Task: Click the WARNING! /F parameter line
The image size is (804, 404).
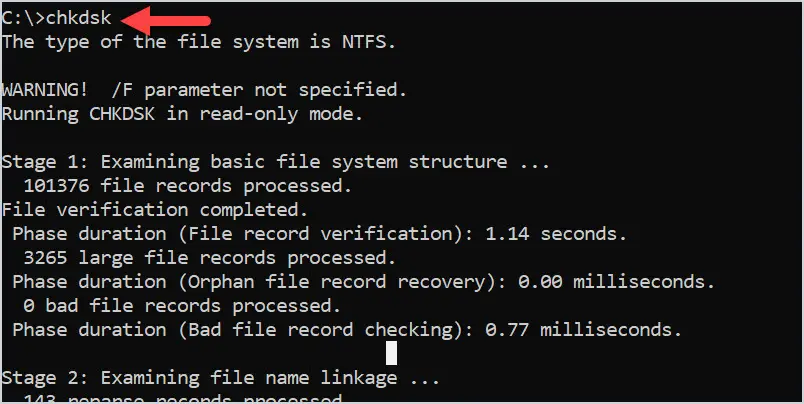Action: coord(204,90)
